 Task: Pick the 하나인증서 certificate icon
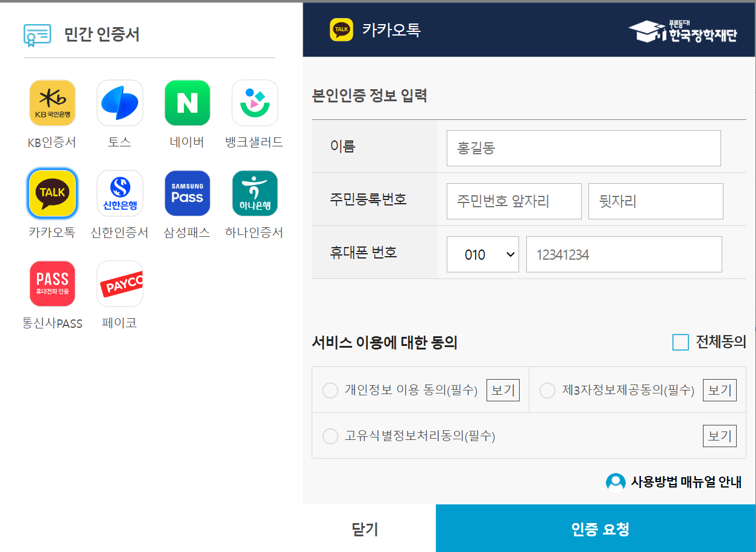255,193
